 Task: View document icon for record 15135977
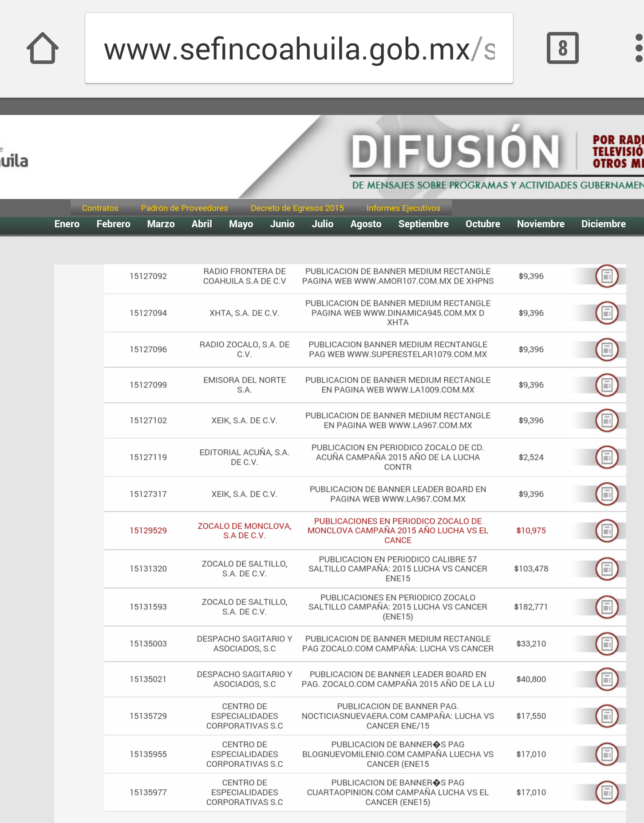coord(607,792)
